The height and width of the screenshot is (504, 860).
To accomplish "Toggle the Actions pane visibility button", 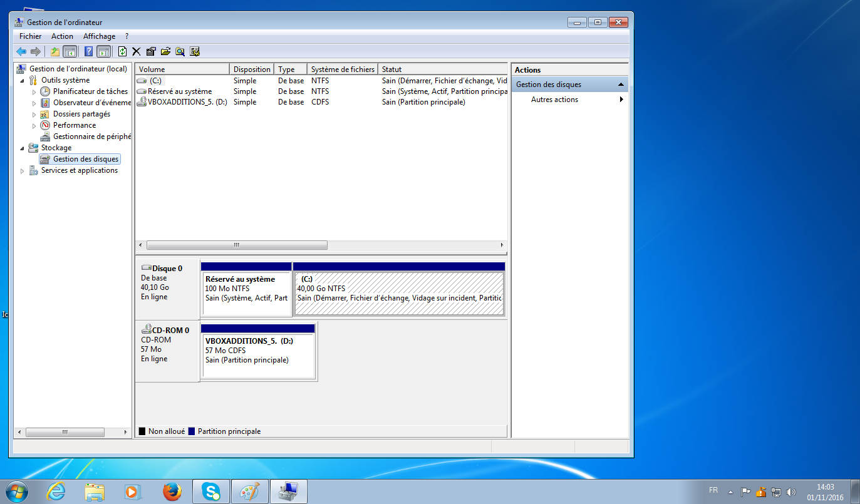I will tap(103, 51).
